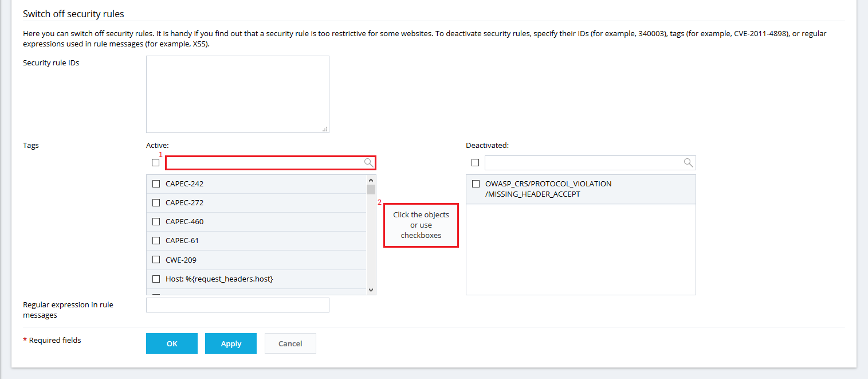Select the CWE-209 checkbox

point(156,260)
